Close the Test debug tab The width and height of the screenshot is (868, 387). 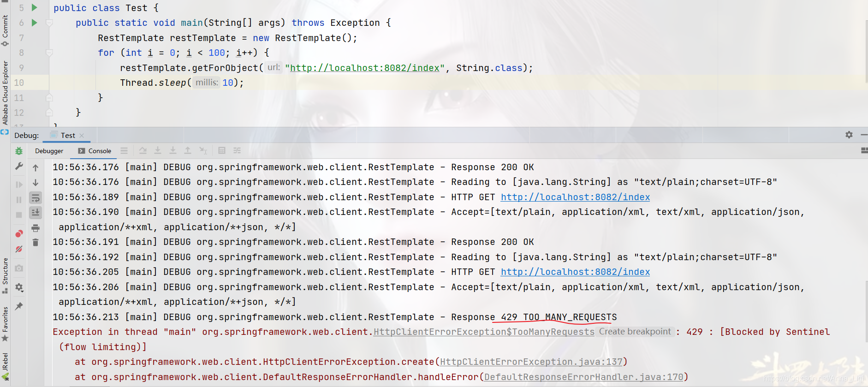coord(82,136)
